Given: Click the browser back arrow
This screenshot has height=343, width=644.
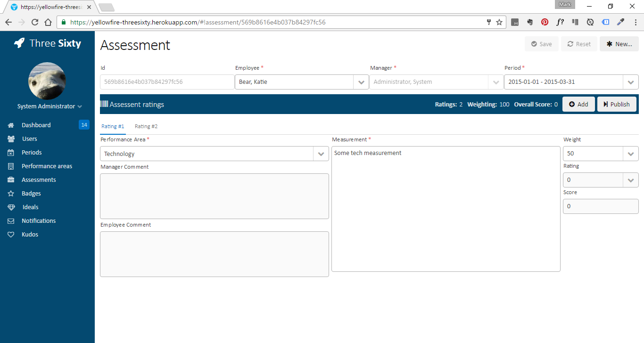Looking at the screenshot, I should coord(8,22).
